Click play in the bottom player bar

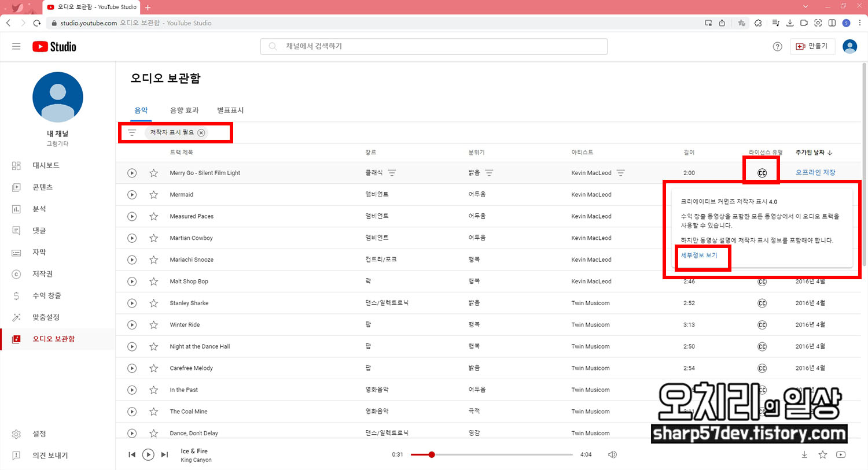(x=148, y=454)
